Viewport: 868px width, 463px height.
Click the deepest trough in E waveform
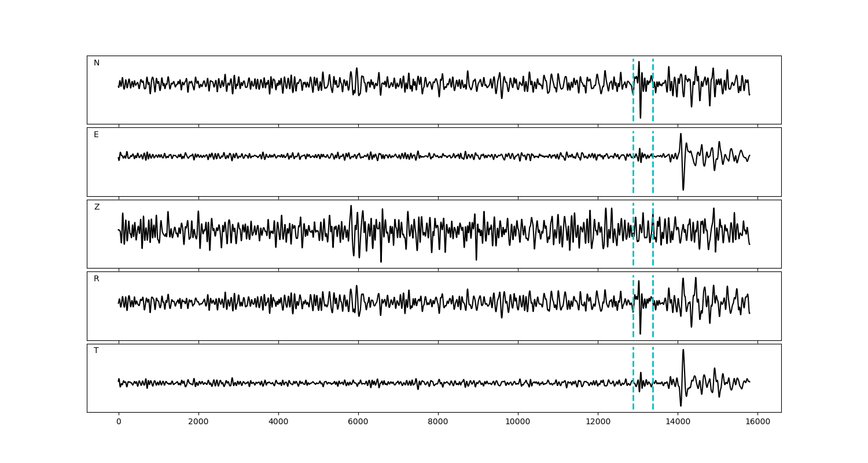[x=683, y=189]
